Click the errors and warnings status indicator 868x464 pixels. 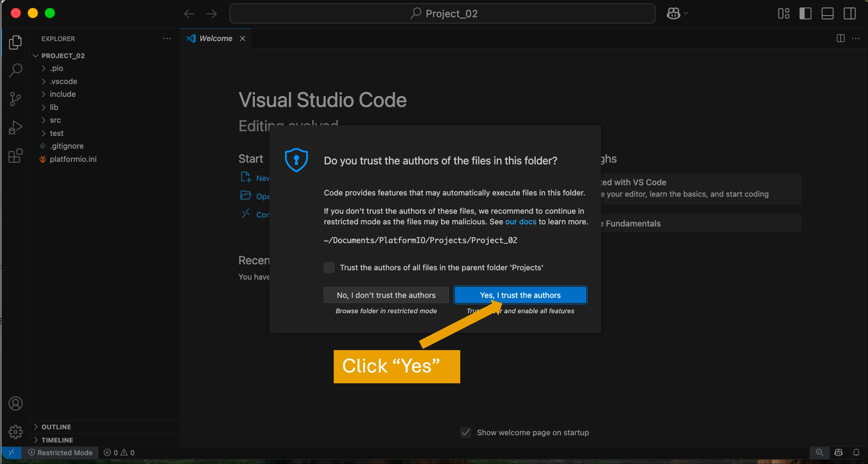tap(119, 453)
